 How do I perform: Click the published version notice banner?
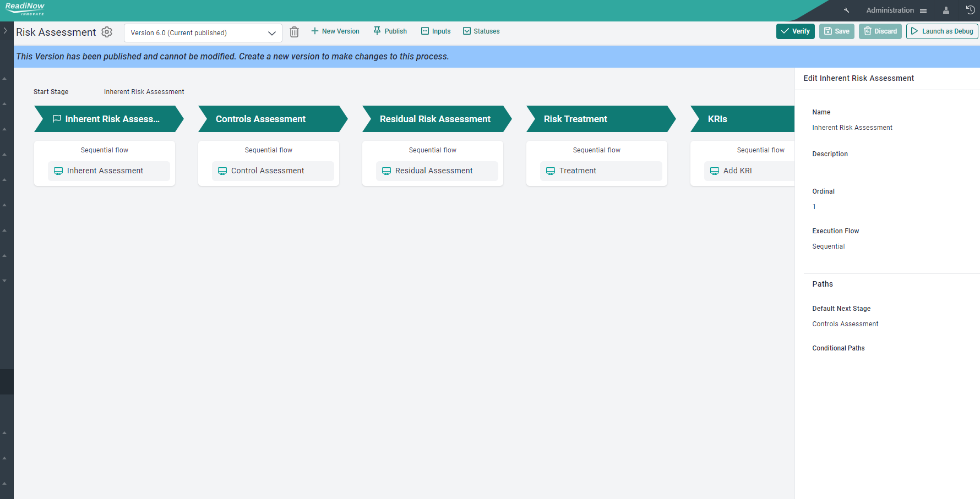pos(497,57)
